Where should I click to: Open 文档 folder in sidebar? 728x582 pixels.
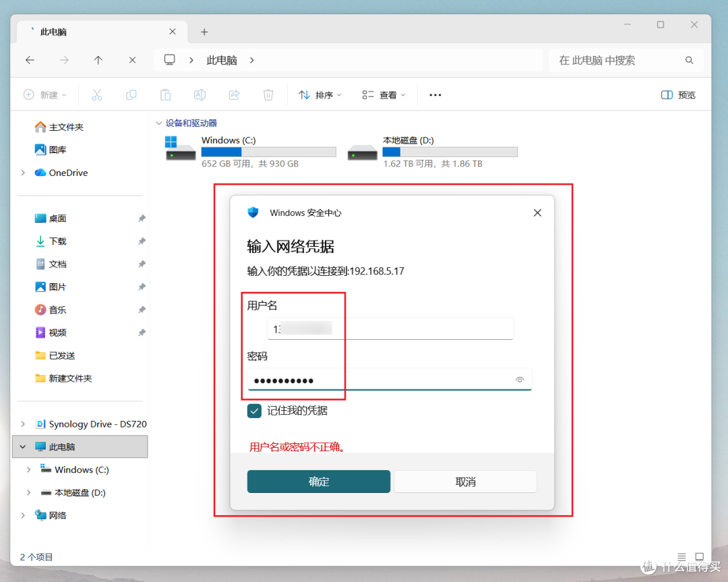click(51, 264)
